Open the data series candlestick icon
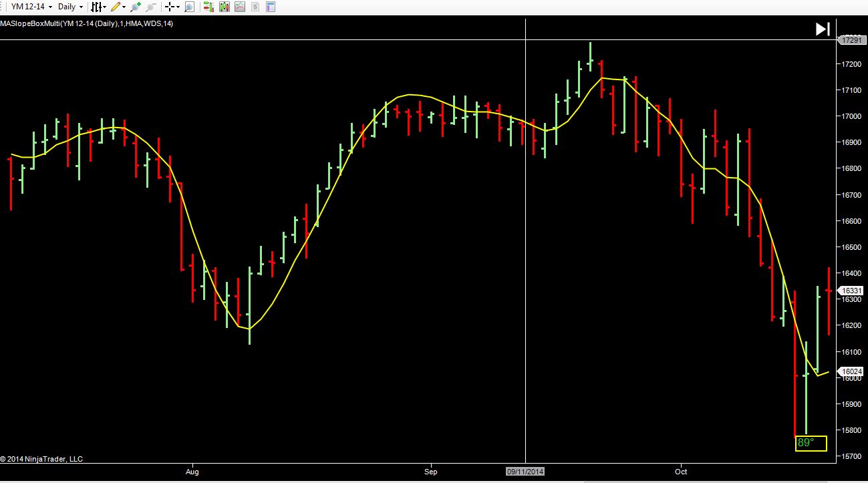868x483 pixels. click(225, 7)
